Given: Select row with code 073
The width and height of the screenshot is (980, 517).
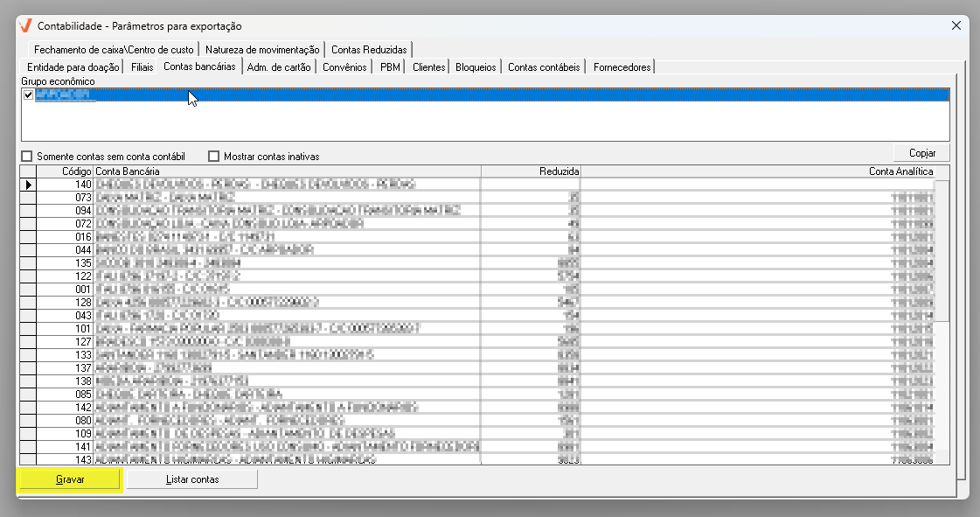Looking at the screenshot, I should point(477,198).
